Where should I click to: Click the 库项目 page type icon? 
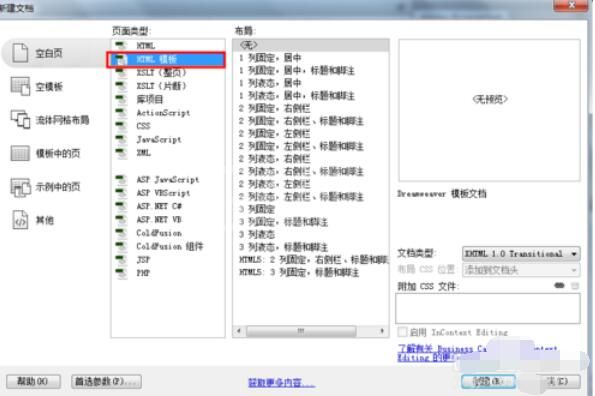pyautogui.click(x=121, y=99)
